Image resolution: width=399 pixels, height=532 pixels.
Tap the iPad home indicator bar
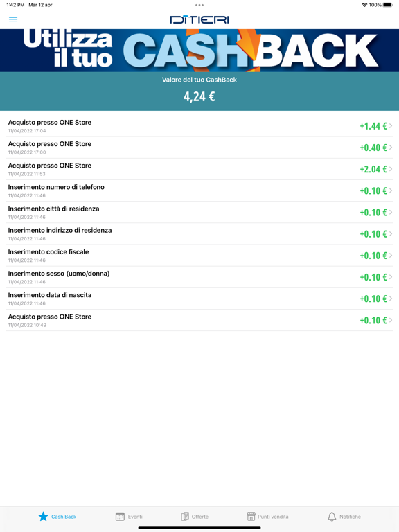click(199, 528)
